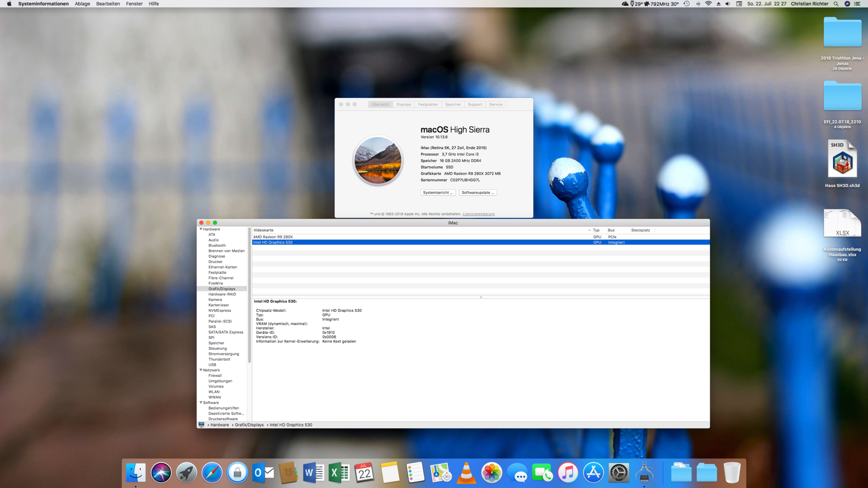Collapse the Hardware tree section
The width and height of the screenshot is (868, 488).
click(x=201, y=229)
